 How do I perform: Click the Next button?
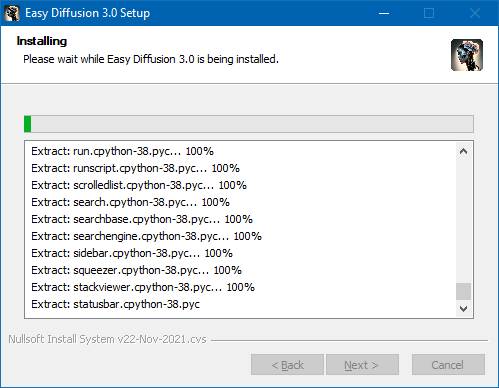pyautogui.click(x=362, y=365)
